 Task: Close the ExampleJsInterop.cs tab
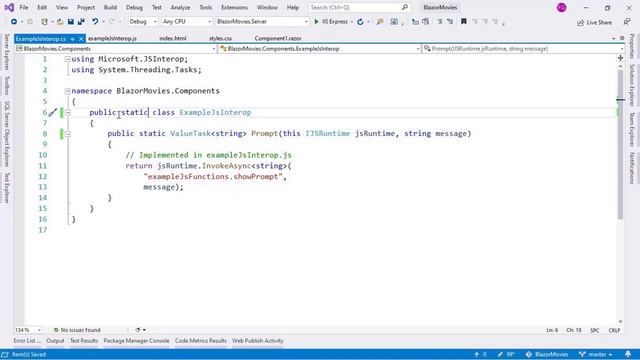point(81,39)
